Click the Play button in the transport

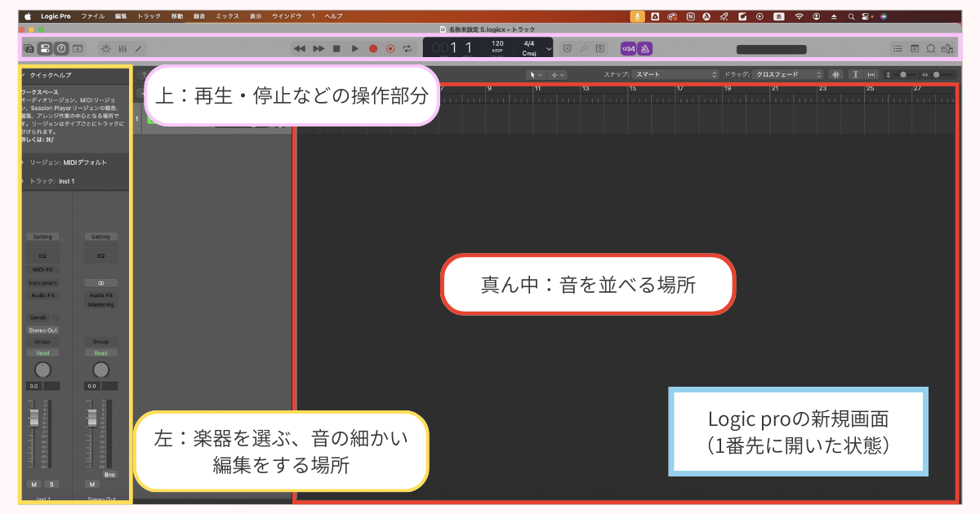[x=354, y=49]
